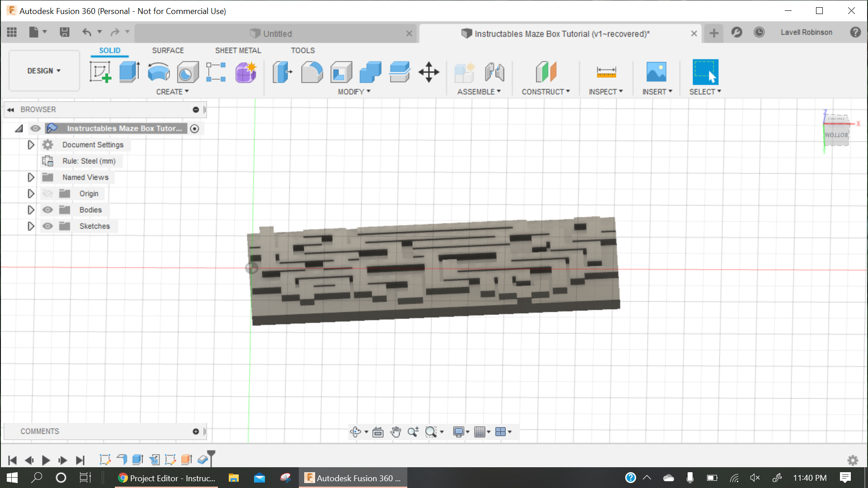
Task: Expand the Origin node
Action: (x=31, y=193)
